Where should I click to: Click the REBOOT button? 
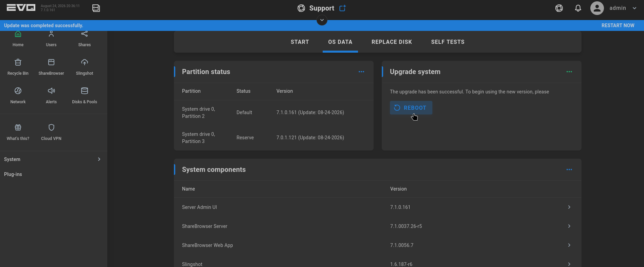411,108
